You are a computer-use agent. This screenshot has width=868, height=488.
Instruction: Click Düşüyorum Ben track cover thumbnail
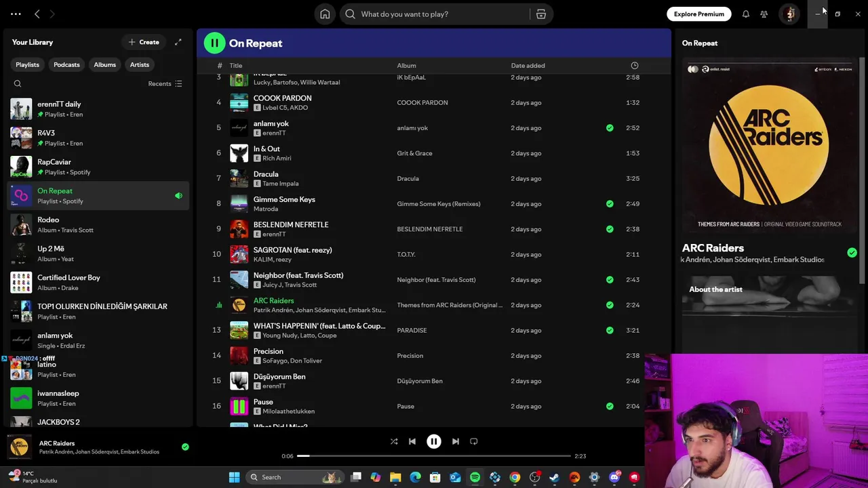[239, 381]
